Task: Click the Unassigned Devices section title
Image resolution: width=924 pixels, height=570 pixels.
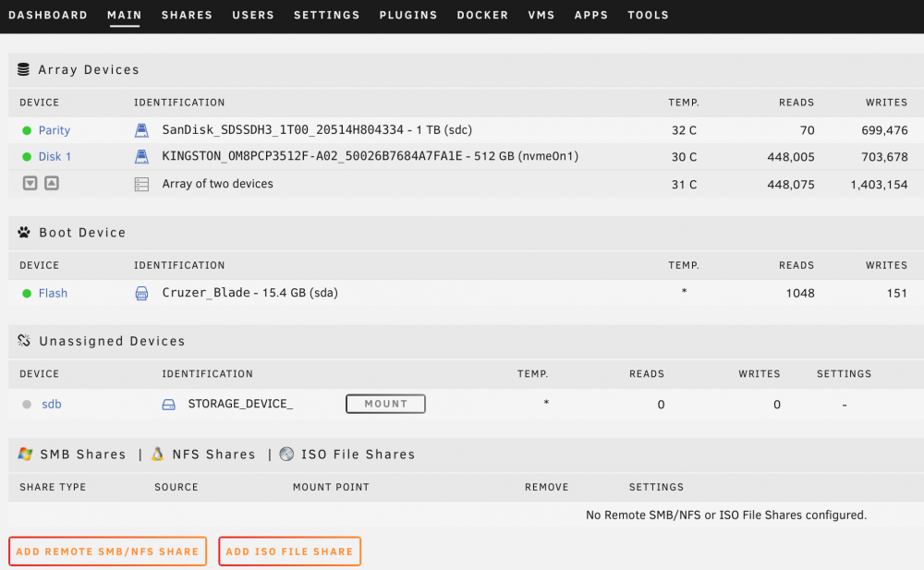Action: point(112,341)
